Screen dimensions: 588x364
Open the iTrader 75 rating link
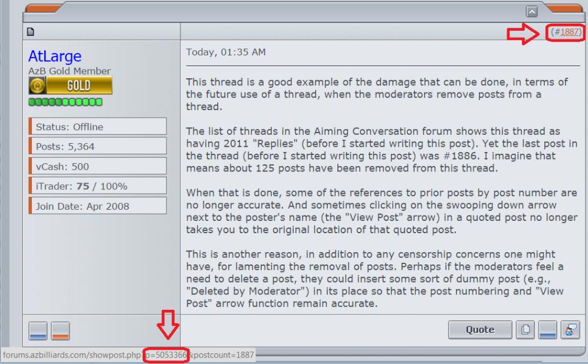[83, 186]
